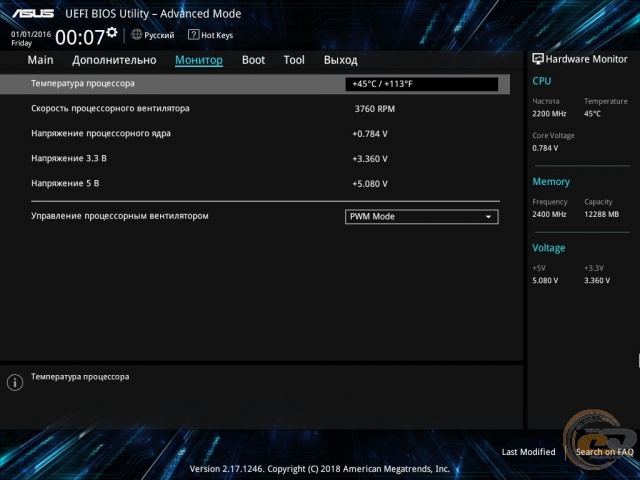The height and width of the screenshot is (480, 640).
Task: Click the Temperature label under CPU
Action: [606, 101]
